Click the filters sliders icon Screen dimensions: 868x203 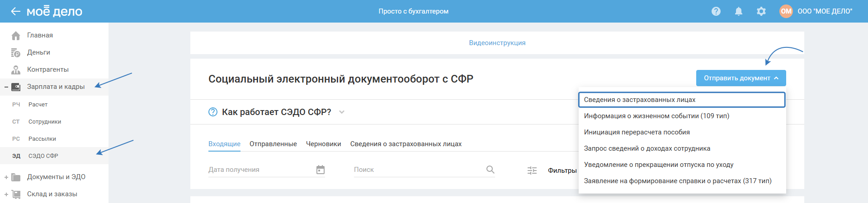pyautogui.click(x=532, y=171)
